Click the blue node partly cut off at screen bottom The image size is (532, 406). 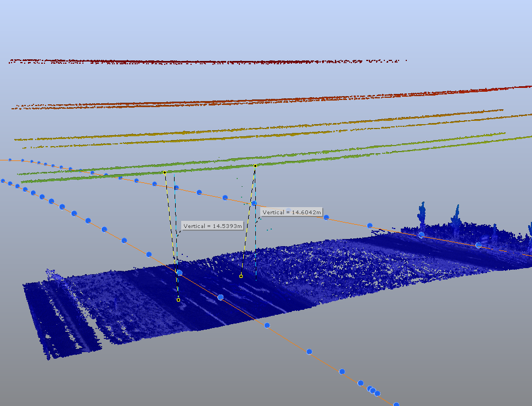point(396,404)
